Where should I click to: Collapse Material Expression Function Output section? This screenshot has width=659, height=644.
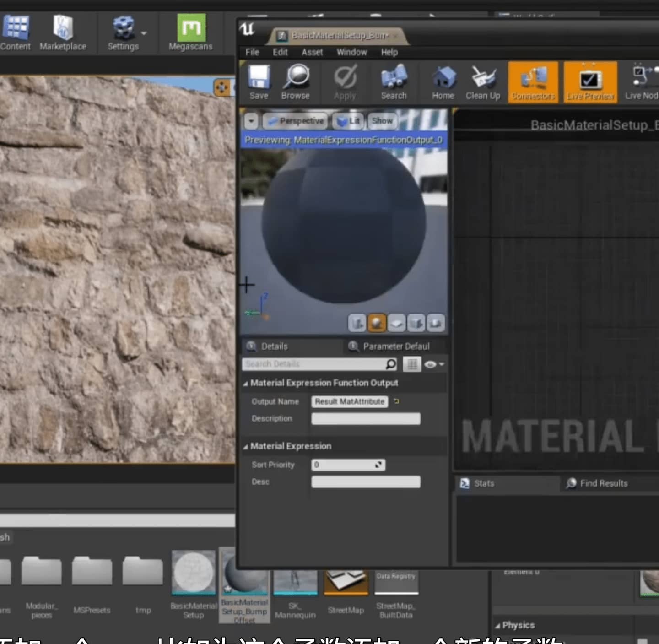(x=245, y=384)
